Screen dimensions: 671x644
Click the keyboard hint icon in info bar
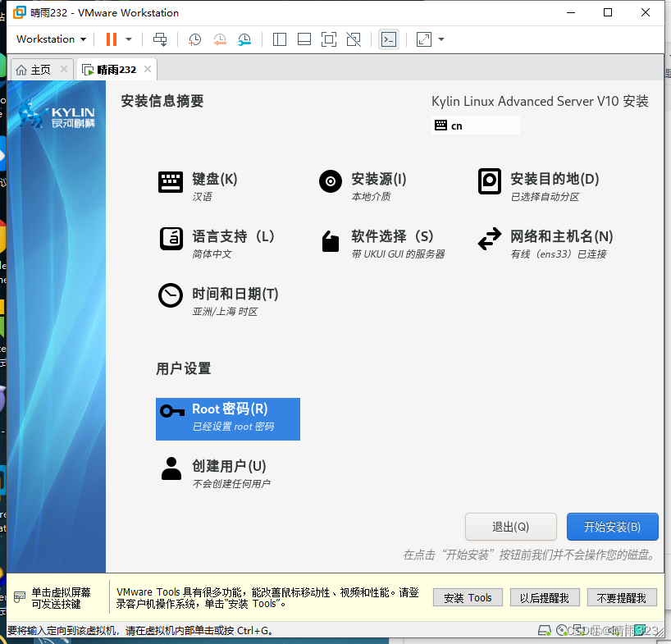19,597
